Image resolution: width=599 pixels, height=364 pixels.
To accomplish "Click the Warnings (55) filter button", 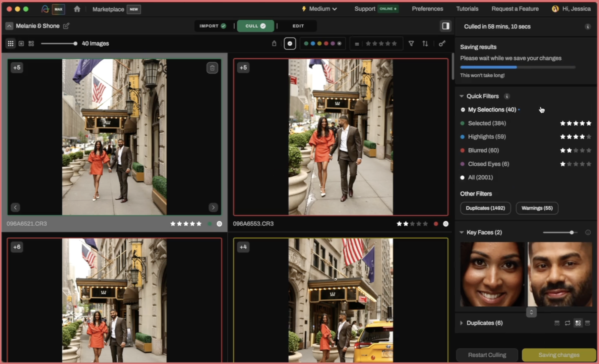I will 537,208.
